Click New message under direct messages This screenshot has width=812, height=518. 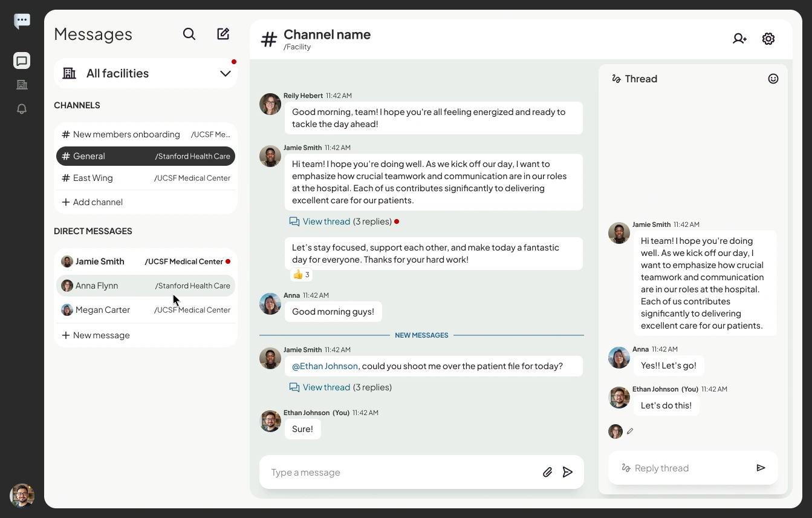pyautogui.click(x=96, y=335)
